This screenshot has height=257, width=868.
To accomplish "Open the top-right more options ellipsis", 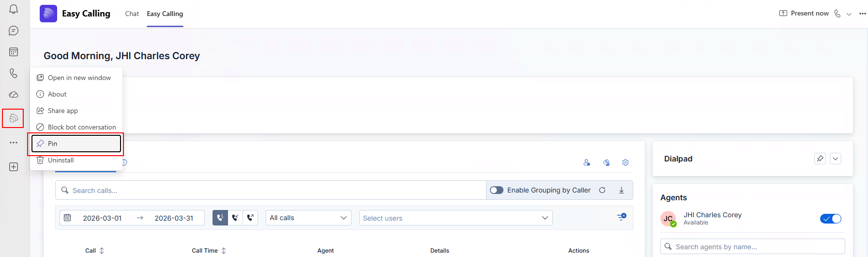I will [862, 14].
